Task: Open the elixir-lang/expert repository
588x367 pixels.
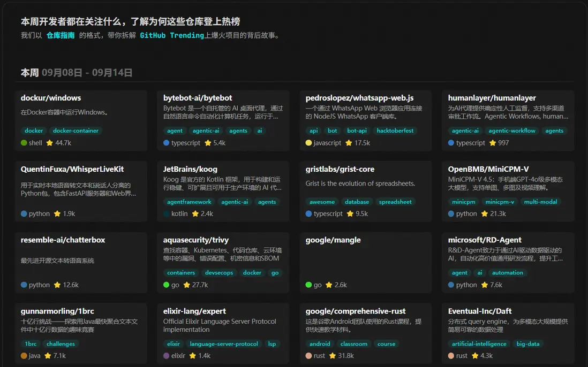Action: point(194,311)
